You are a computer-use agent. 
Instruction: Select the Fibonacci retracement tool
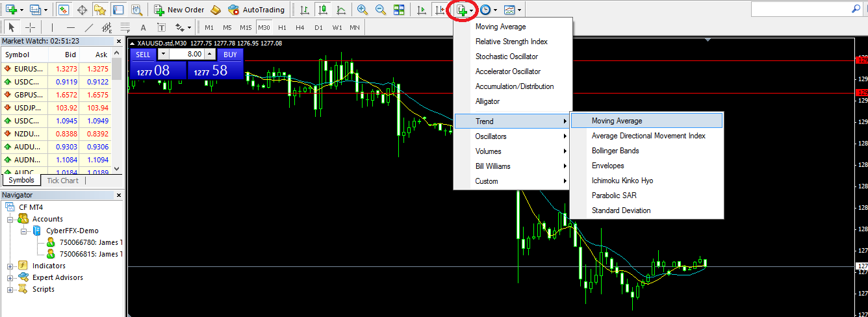(125, 27)
